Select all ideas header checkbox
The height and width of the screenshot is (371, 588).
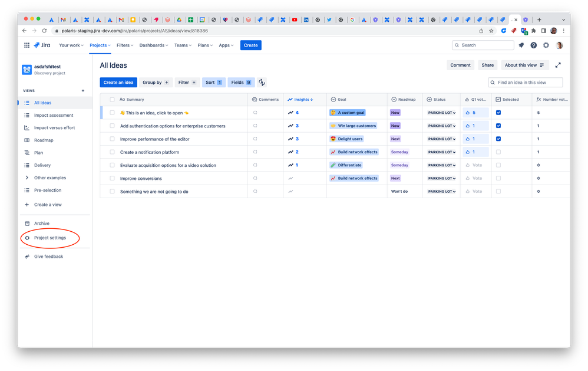112,100
